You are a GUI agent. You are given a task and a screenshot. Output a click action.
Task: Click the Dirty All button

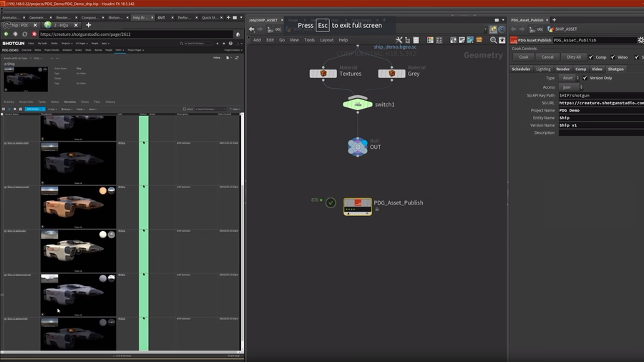click(574, 57)
